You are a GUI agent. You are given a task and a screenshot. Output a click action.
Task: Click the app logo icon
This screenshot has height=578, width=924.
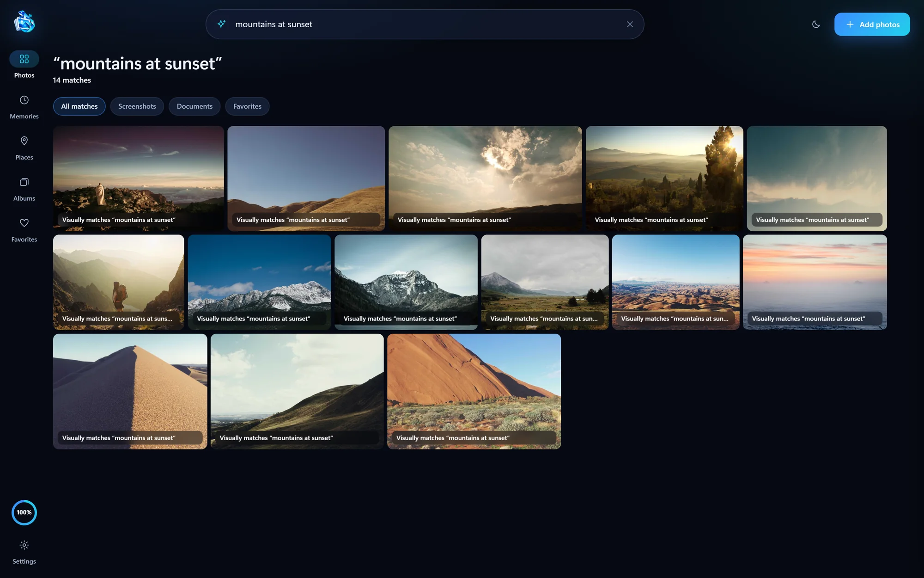[x=24, y=22]
